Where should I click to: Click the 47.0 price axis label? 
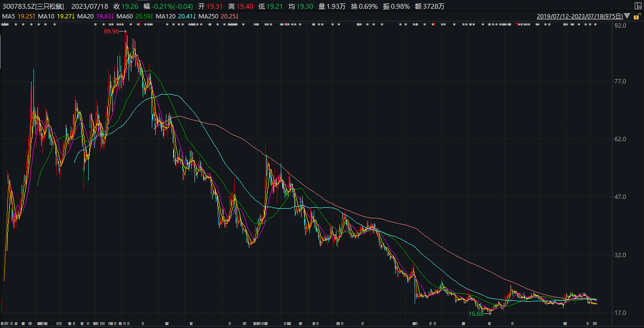click(621, 197)
